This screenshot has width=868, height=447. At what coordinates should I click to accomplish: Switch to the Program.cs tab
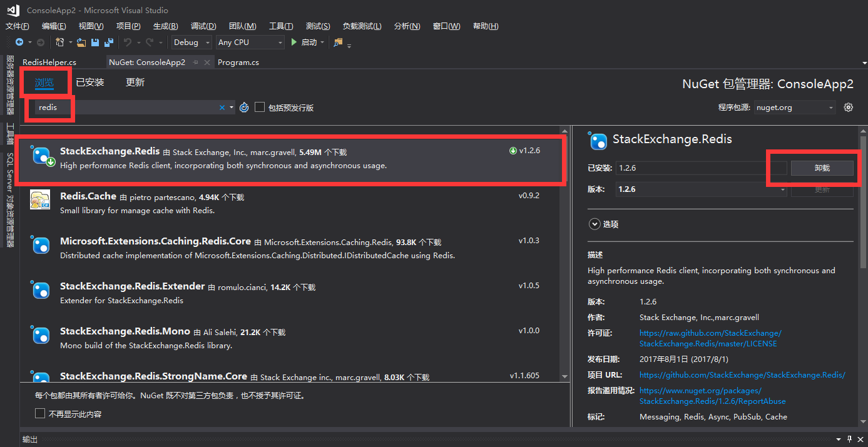[x=238, y=63]
